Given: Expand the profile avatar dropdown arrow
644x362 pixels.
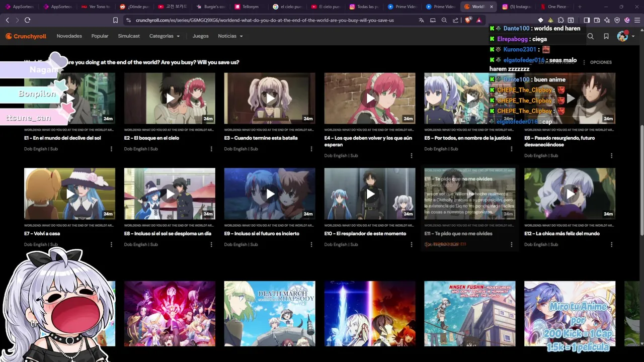Looking at the screenshot, I should 633,36.
